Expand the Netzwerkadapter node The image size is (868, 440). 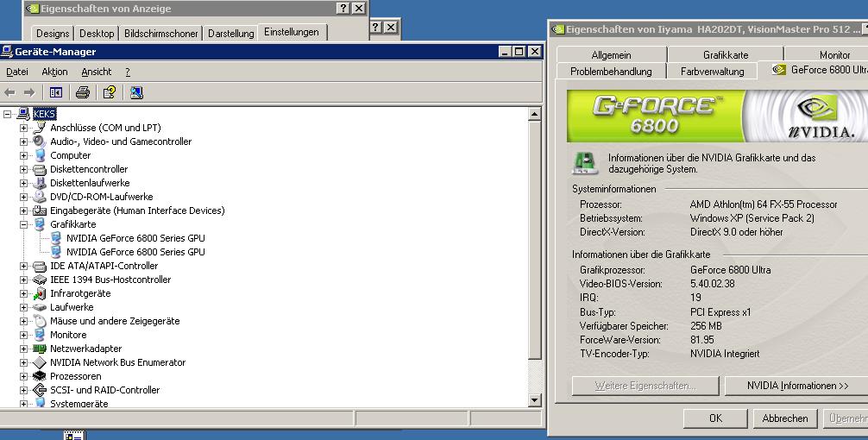coord(23,349)
